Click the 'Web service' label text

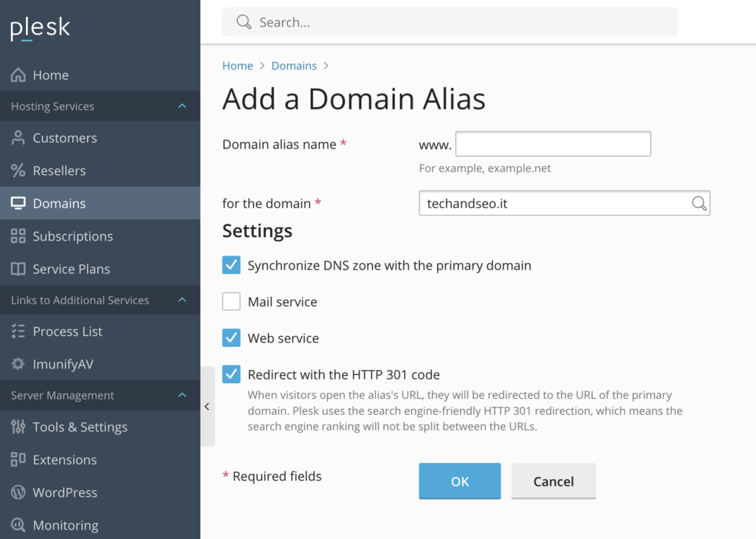pyautogui.click(x=283, y=338)
